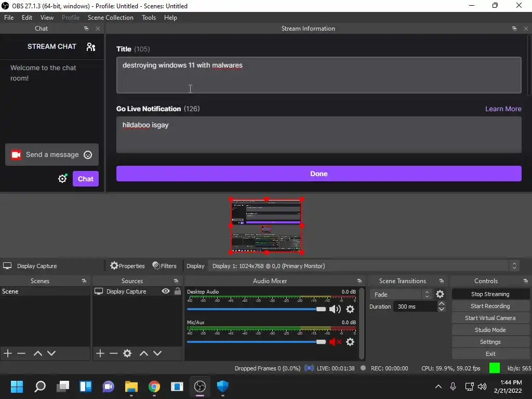Pop out the Scenes dock
The height and width of the screenshot is (399, 532).
coord(84,281)
